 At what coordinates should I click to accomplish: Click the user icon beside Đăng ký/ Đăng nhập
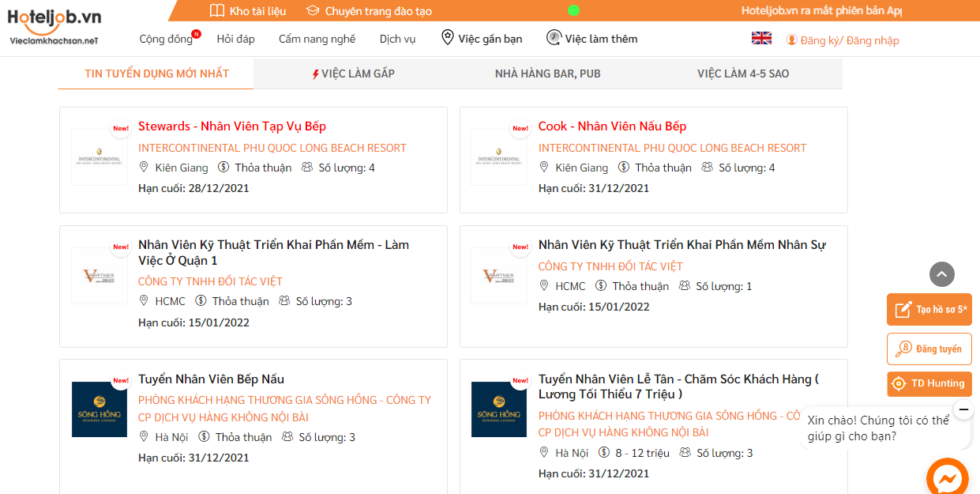coord(791,40)
